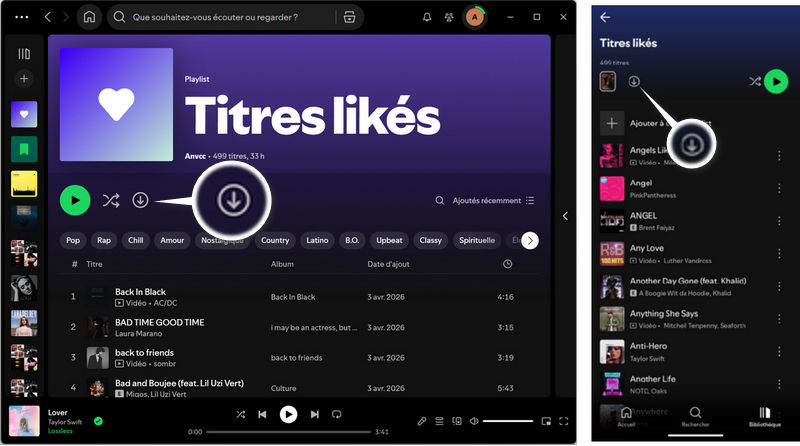Filter by the Chill tag
The height and width of the screenshot is (446, 800).
click(135, 240)
